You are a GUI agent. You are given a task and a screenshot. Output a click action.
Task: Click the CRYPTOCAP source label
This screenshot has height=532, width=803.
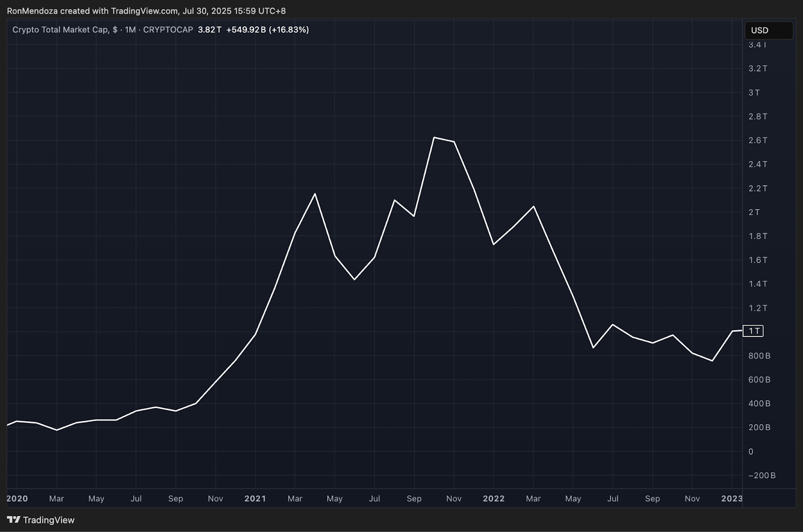[x=168, y=30]
